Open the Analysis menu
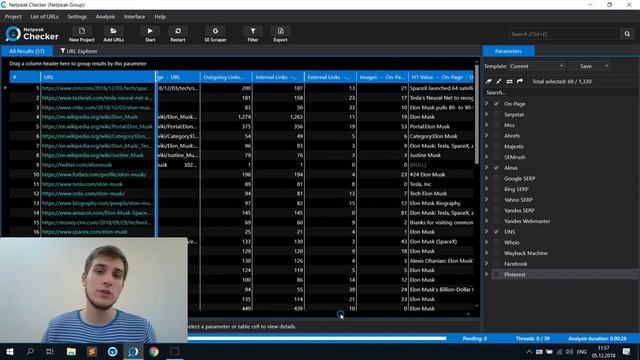The width and height of the screenshot is (640, 360). [x=105, y=17]
